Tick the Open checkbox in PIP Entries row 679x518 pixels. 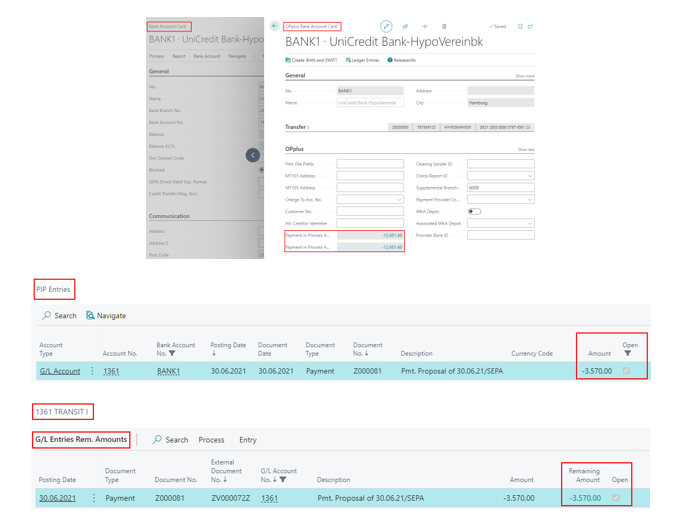(x=627, y=371)
